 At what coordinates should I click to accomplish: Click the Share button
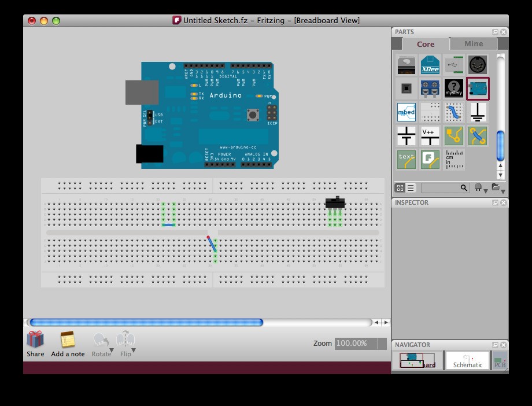pos(35,344)
